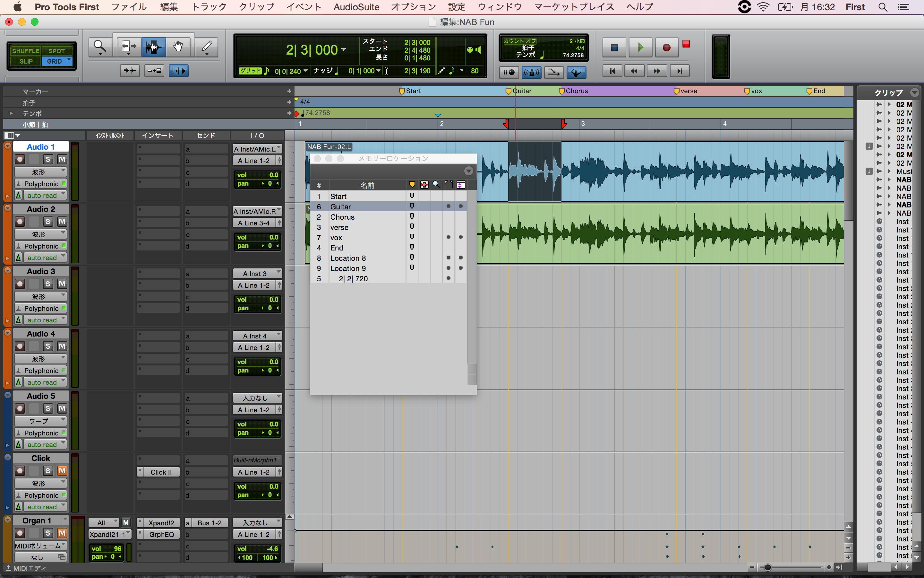Add a marker with the marker ruler plus
This screenshot has width=924, height=578.
tap(289, 92)
